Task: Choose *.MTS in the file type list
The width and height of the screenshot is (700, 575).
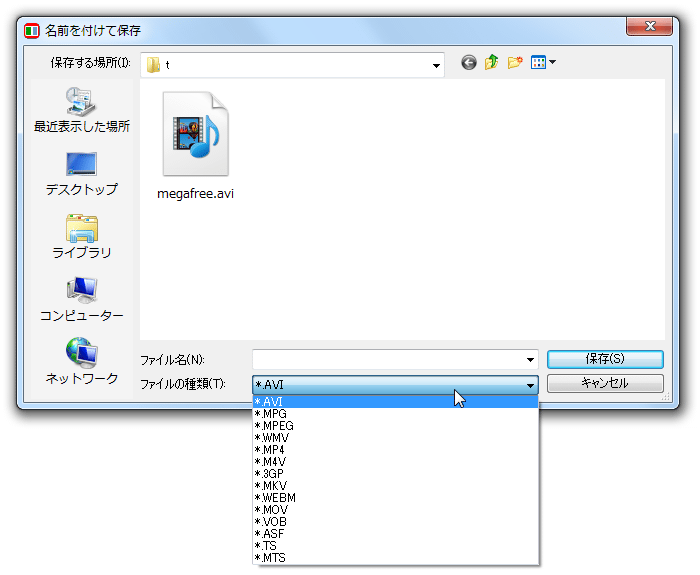Action: pyautogui.click(x=396, y=558)
